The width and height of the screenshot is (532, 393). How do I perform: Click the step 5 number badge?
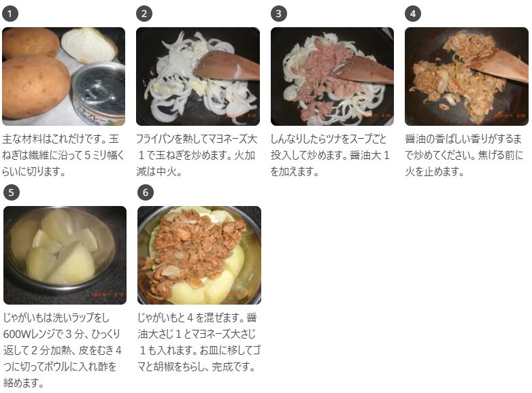[x=11, y=192]
